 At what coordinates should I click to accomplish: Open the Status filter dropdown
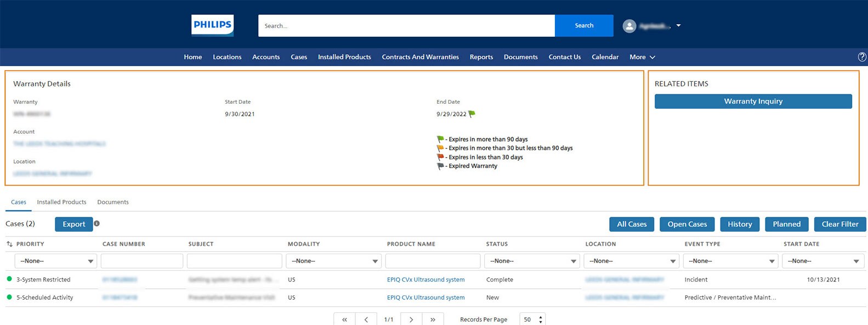531,261
